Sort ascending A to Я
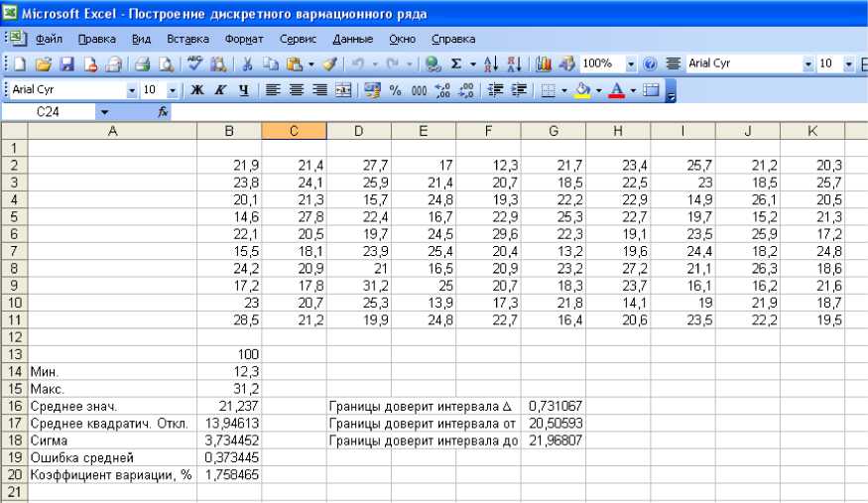Viewport: 868px width, 503px height. [x=491, y=64]
